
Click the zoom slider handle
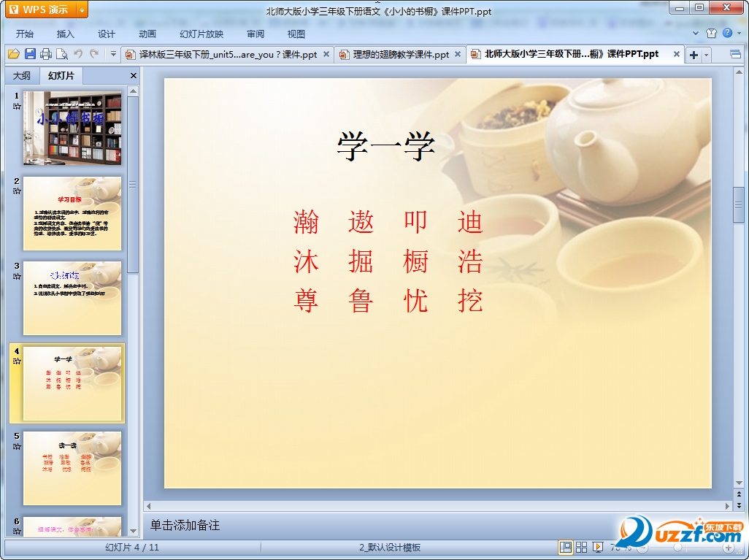pos(677,548)
